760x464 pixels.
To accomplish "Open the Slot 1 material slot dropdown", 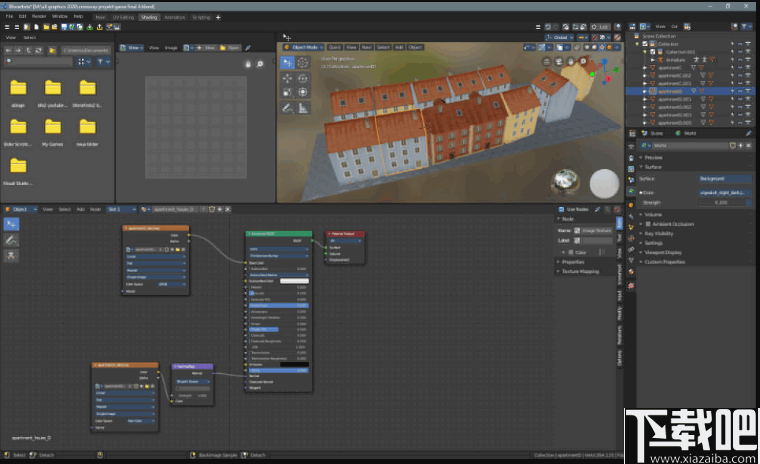I will click(x=121, y=209).
